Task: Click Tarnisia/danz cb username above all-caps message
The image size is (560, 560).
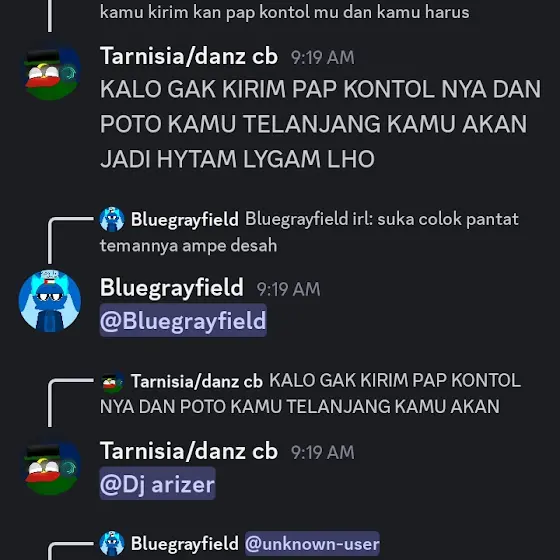Action: (189, 56)
